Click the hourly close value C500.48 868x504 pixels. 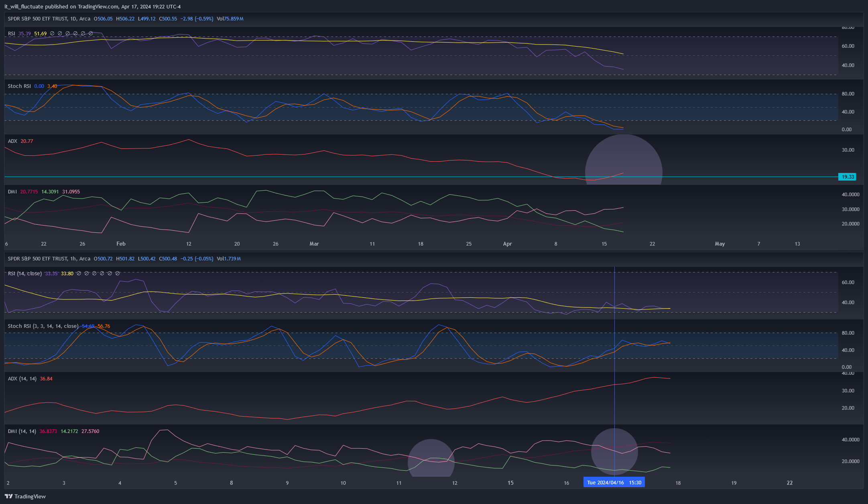(x=168, y=259)
